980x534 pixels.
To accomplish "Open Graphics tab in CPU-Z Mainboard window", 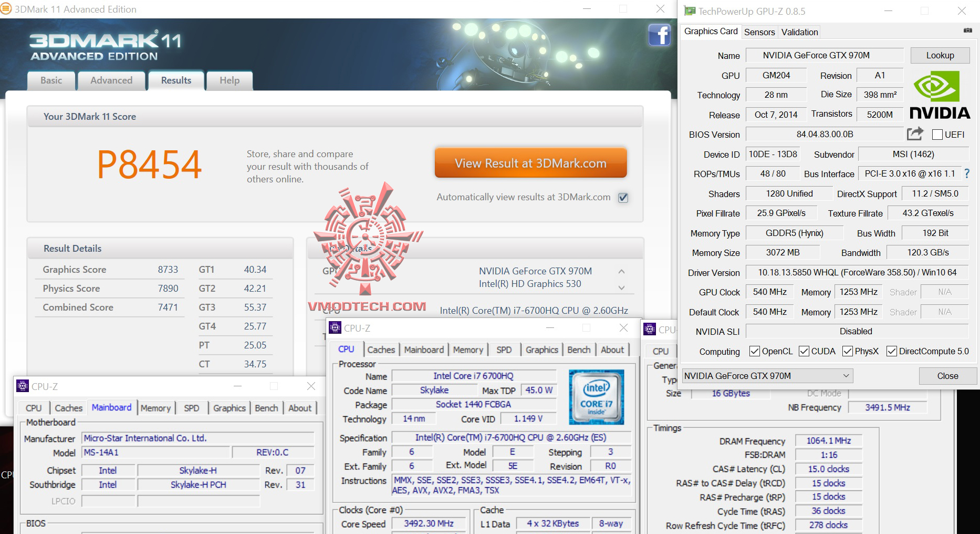I will click(230, 408).
